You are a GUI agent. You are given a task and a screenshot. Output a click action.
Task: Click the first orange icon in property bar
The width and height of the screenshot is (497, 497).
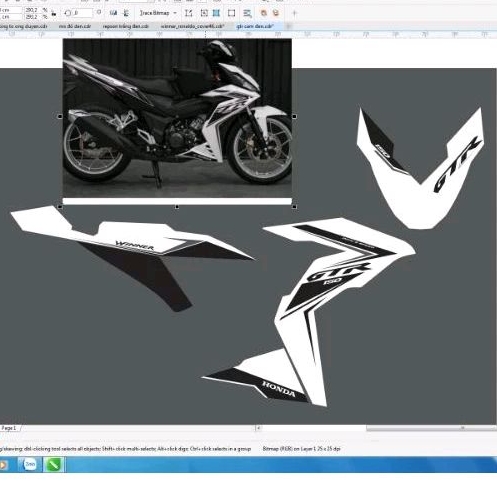pyautogui.click(x=264, y=13)
